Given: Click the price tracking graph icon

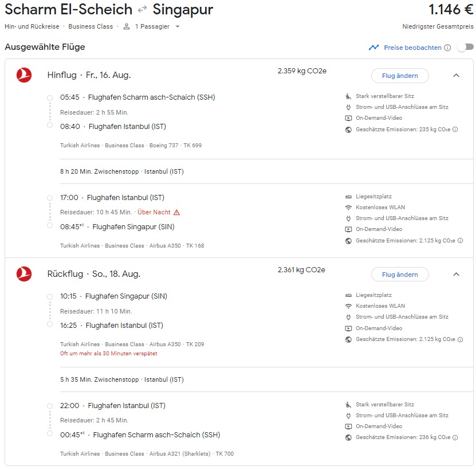Looking at the screenshot, I should (x=374, y=48).
